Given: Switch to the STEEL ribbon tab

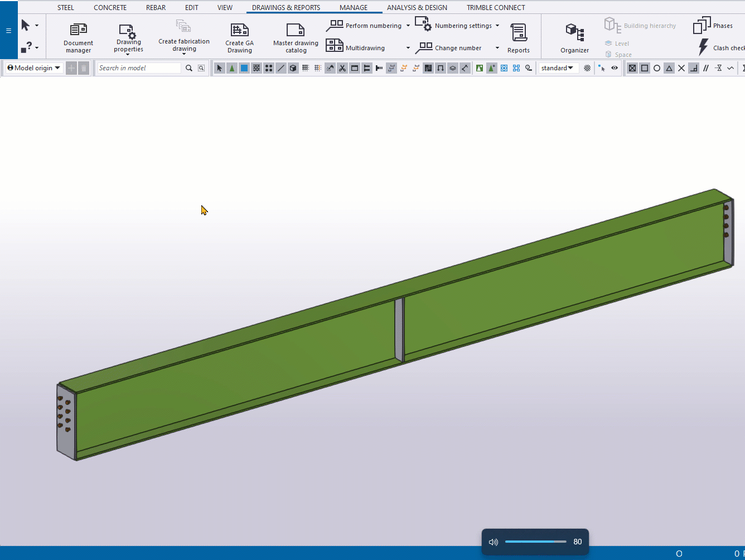Looking at the screenshot, I should [x=65, y=8].
